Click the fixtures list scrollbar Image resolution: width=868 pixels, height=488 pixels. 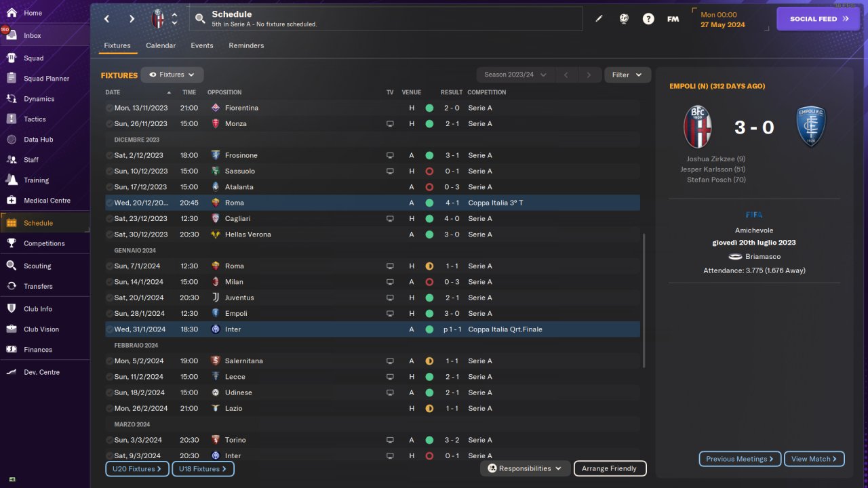pos(644,301)
